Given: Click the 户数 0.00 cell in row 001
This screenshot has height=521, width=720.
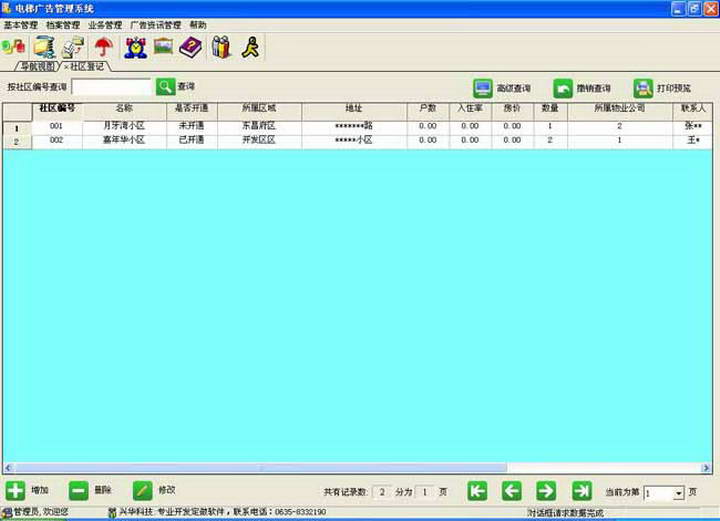Looking at the screenshot, I should point(428,126).
